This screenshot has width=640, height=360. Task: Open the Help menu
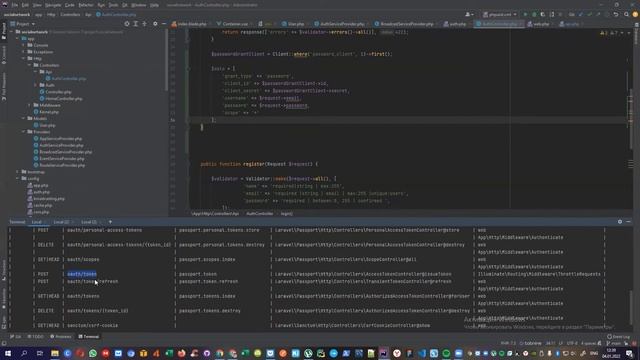pos(154,5)
